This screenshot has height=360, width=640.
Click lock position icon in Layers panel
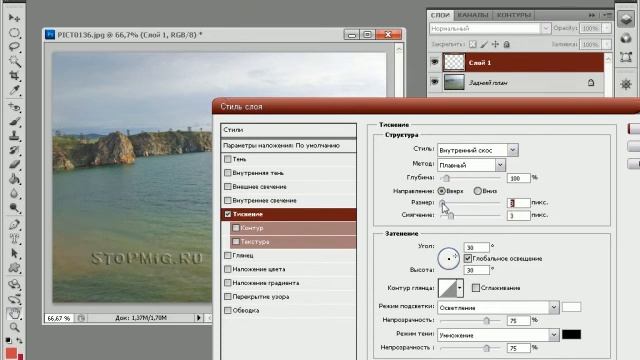[495, 44]
